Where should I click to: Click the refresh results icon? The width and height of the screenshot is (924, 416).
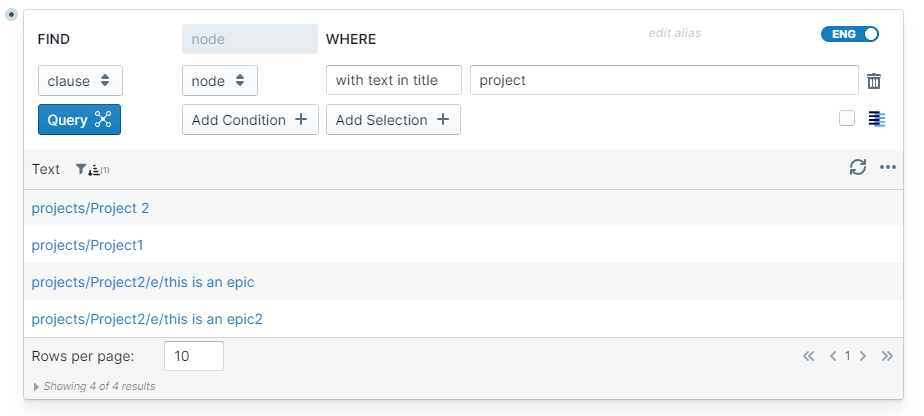pos(858,168)
